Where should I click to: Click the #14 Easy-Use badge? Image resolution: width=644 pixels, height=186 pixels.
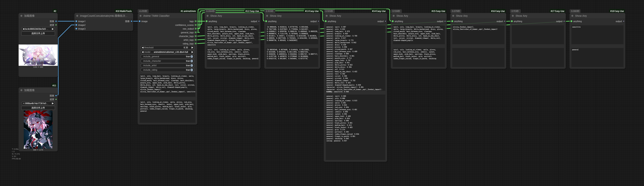[x=379, y=11]
